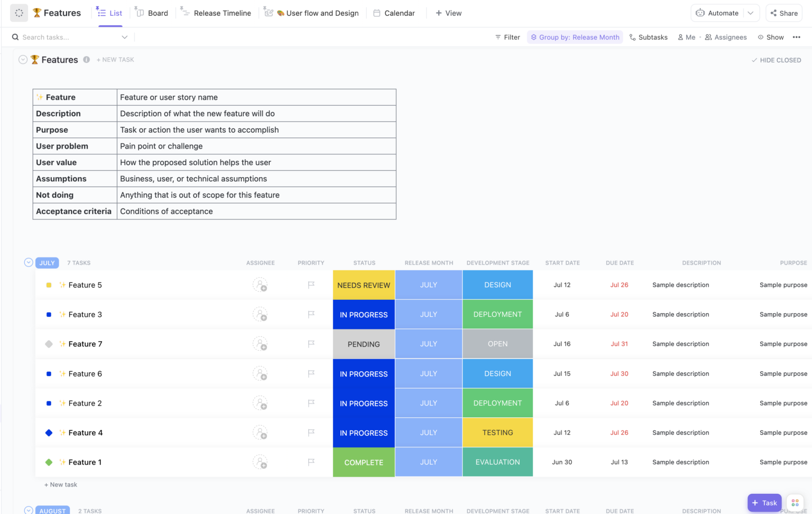Expand the August task group
This screenshot has width=812, height=514.
(x=27, y=510)
